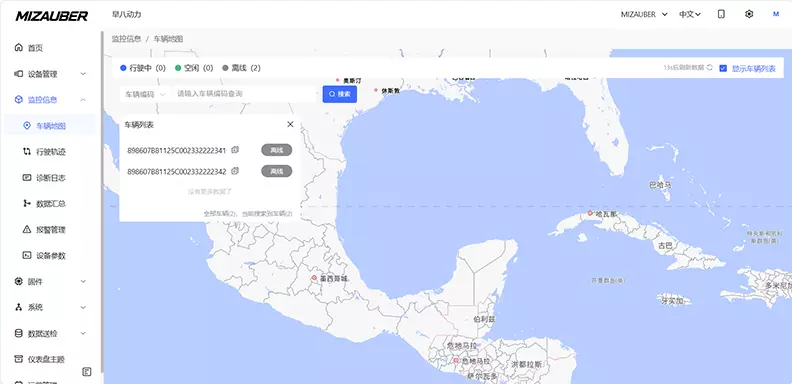Select 诊断日志 menu item
Image resolution: width=792 pixels, height=384 pixels.
(x=51, y=178)
